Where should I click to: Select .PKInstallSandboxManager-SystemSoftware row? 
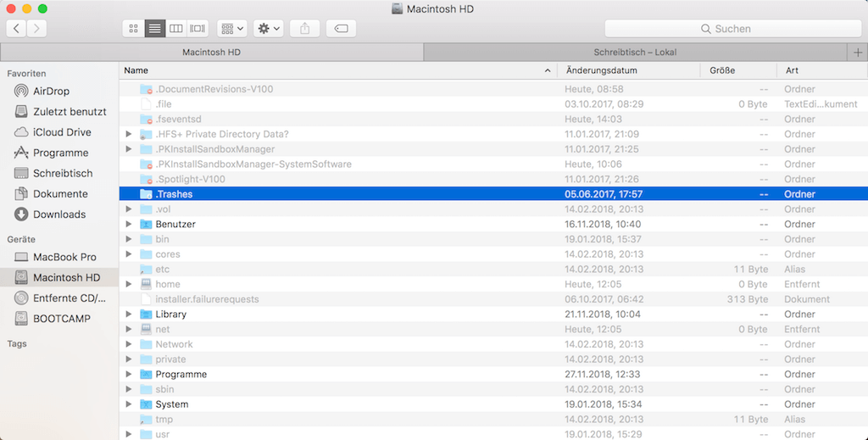(x=494, y=164)
